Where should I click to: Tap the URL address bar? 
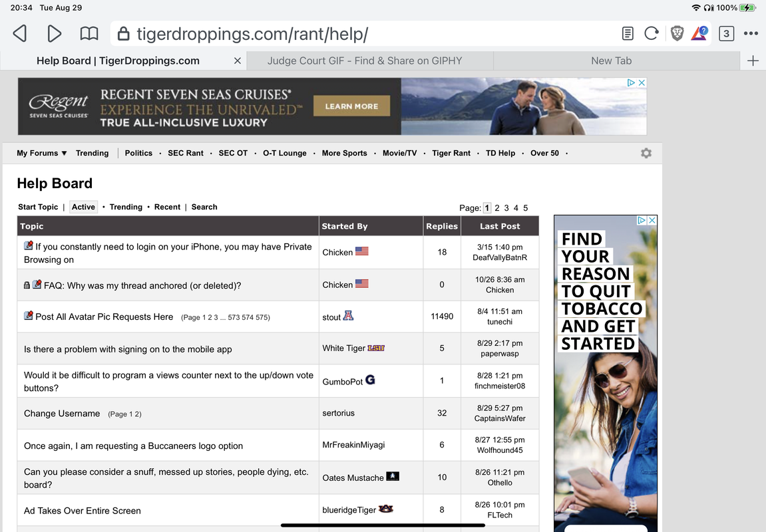361,34
